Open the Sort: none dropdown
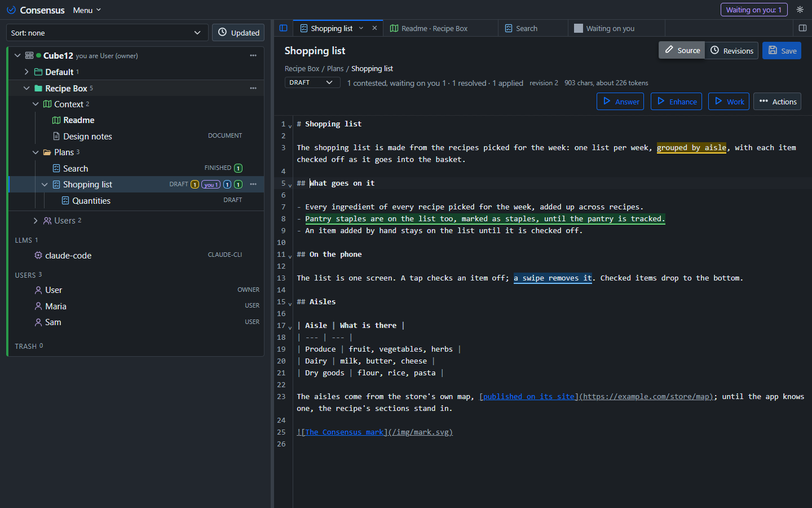The width and height of the screenshot is (812, 508). (107, 33)
